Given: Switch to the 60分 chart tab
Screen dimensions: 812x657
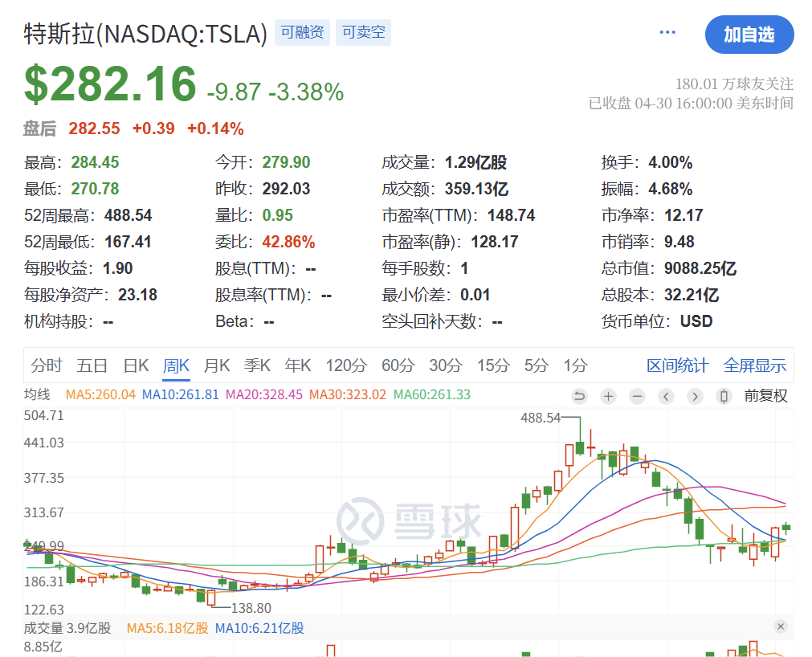Looking at the screenshot, I should [398, 365].
